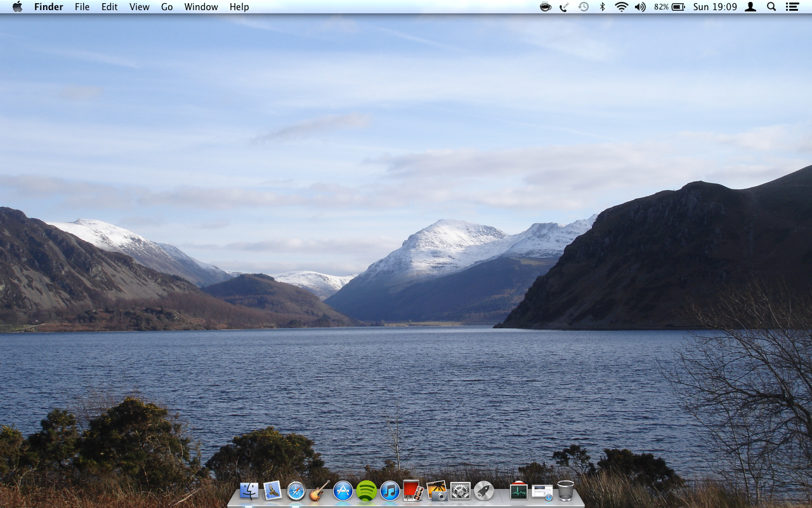Screen dimensions: 812x508
Task: Open the Apple menu
Action: click(x=17, y=7)
